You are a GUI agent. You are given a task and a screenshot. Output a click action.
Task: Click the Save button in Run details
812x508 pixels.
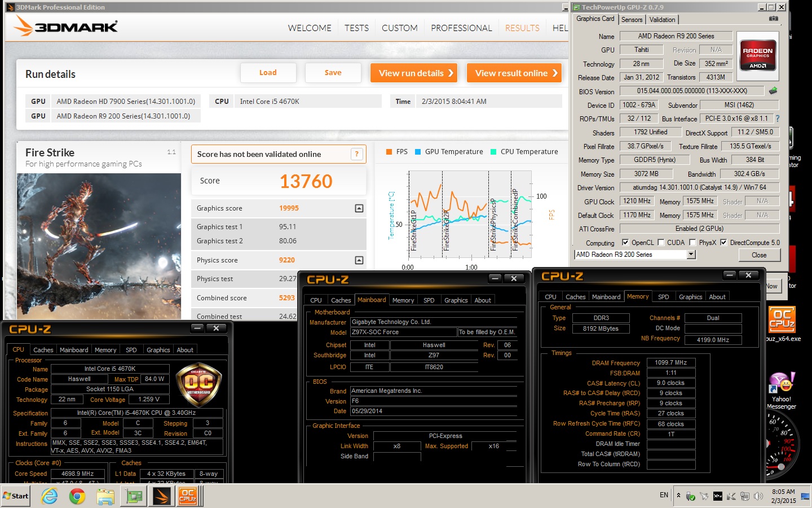click(333, 73)
